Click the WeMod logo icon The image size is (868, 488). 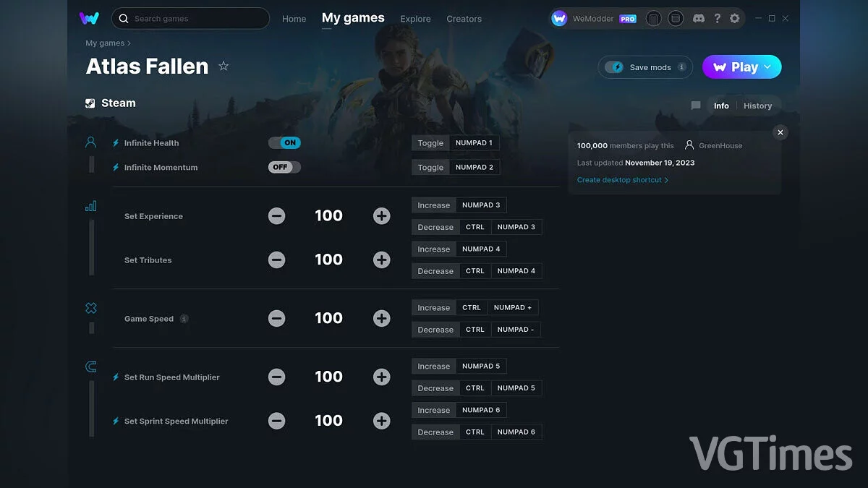(x=89, y=18)
